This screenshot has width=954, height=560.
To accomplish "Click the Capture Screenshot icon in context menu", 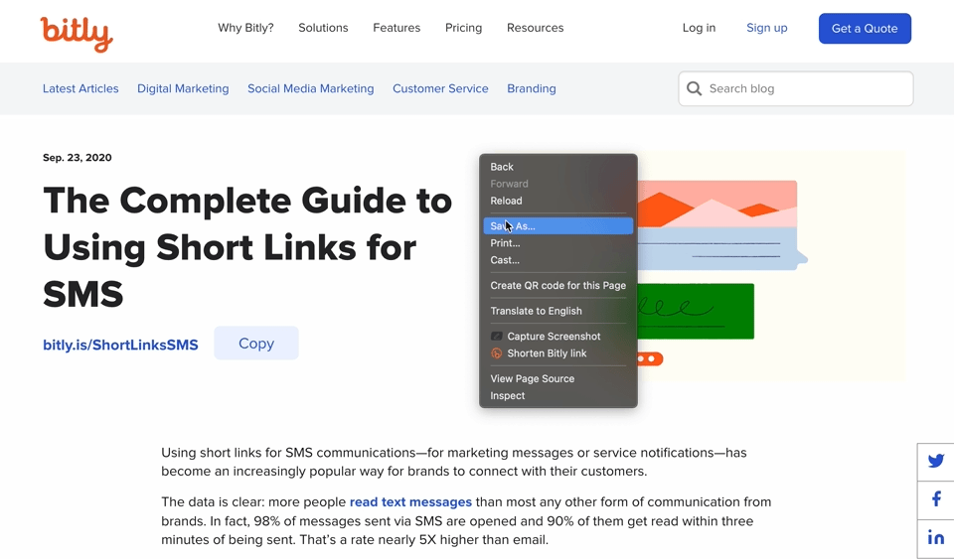I will click(497, 337).
